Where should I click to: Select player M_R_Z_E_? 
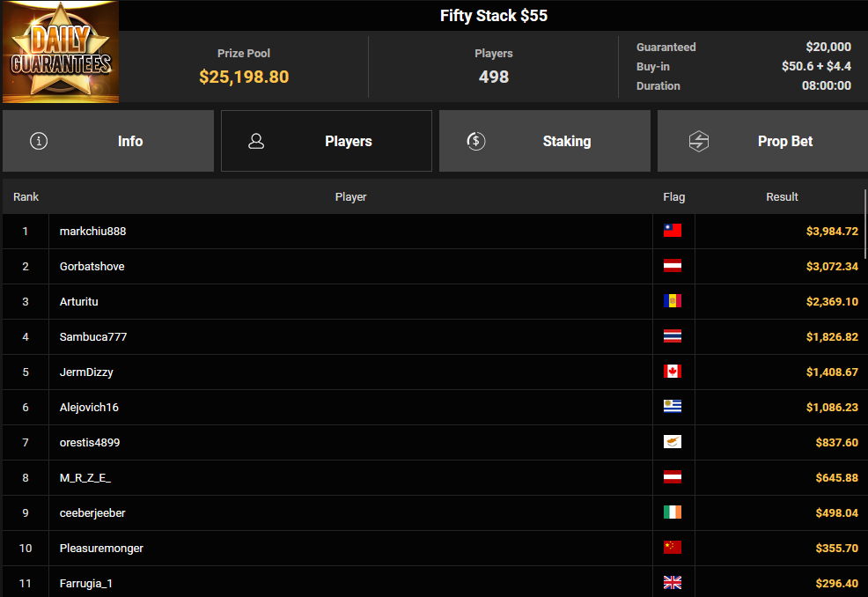click(85, 478)
